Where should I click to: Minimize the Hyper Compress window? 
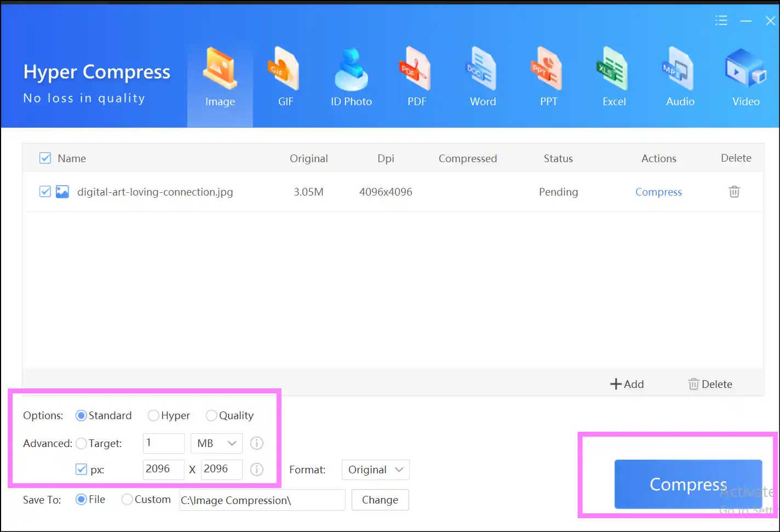click(x=745, y=21)
